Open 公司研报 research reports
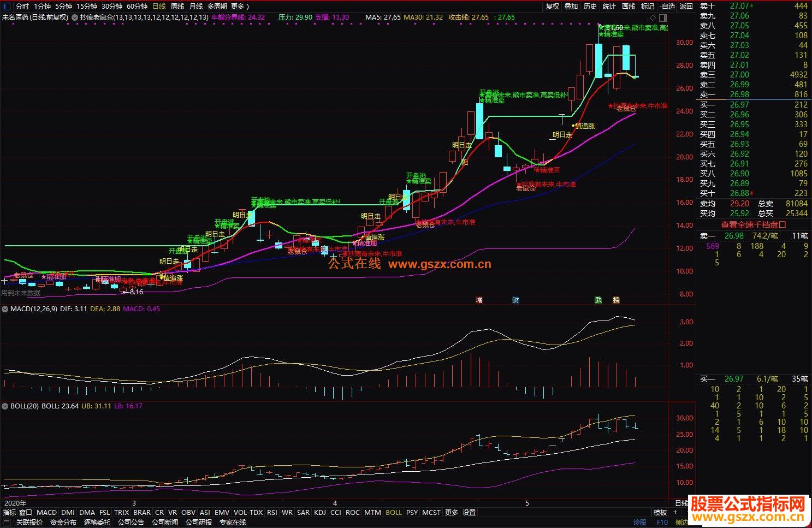 point(199,523)
